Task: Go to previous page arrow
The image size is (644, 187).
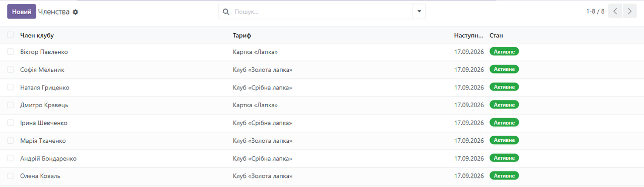Action: pyautogui.click(x=615, y=11)
